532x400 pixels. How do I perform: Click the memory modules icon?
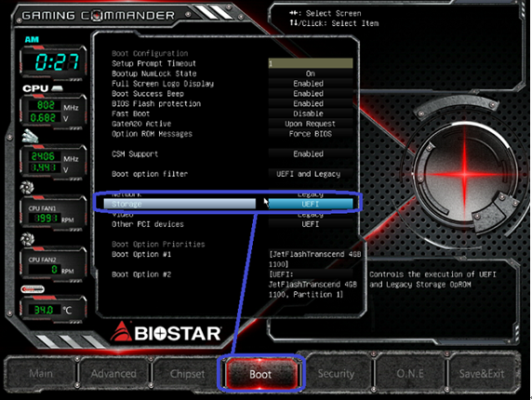(x=30, y=137)
